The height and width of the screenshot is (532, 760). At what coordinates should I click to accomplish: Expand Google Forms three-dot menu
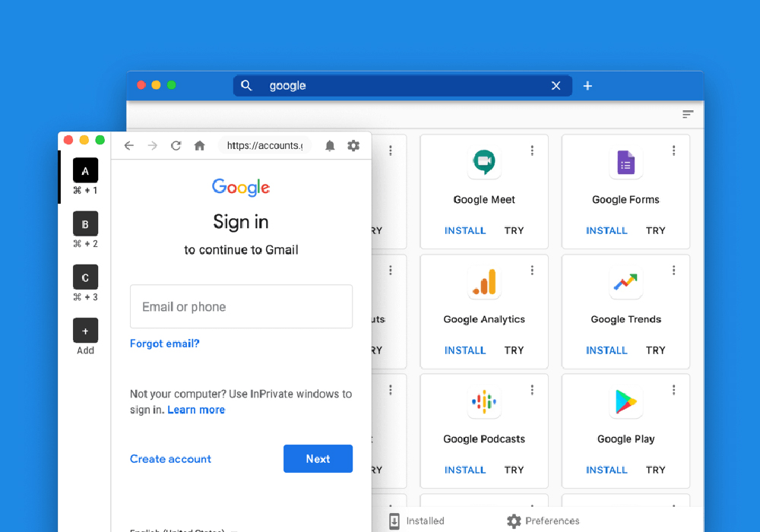pyautogui.click(x=673, y=150)
